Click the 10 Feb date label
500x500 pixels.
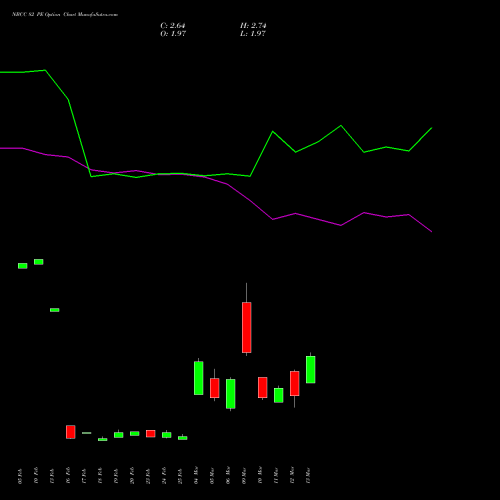[36, 475]
